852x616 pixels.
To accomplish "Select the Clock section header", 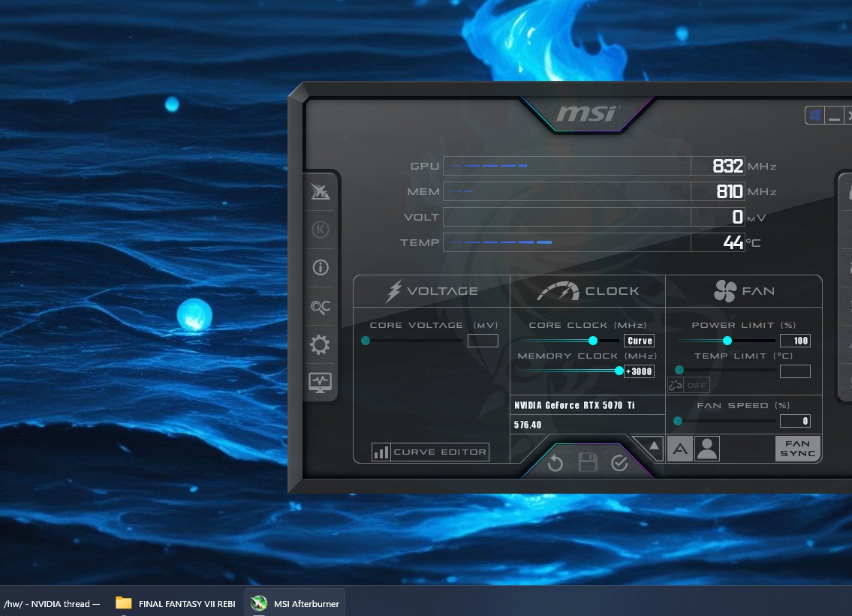I will point(588,291).
